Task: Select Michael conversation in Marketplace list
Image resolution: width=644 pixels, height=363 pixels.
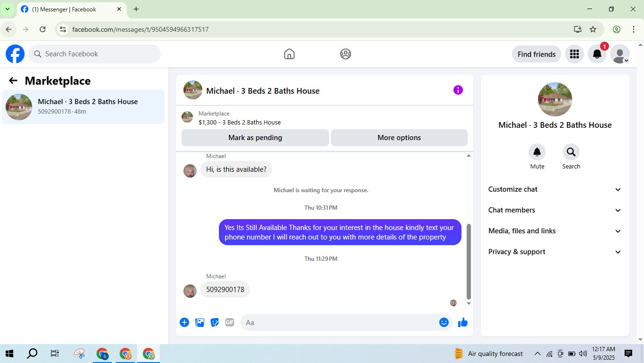Action: tap(83, 107)
